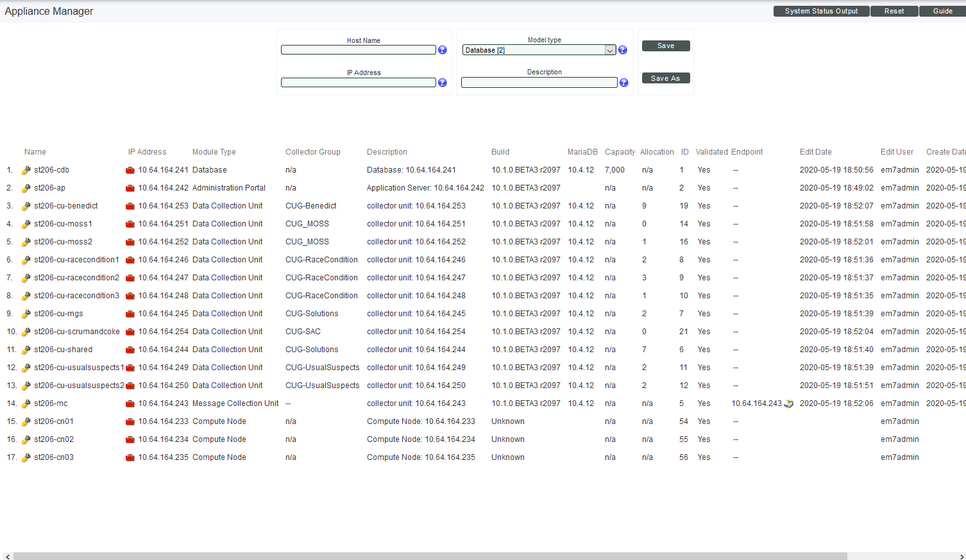This screenshot has height=560, width=966.
Task: Sort by the Module Type column header
Action: [214, 152]
